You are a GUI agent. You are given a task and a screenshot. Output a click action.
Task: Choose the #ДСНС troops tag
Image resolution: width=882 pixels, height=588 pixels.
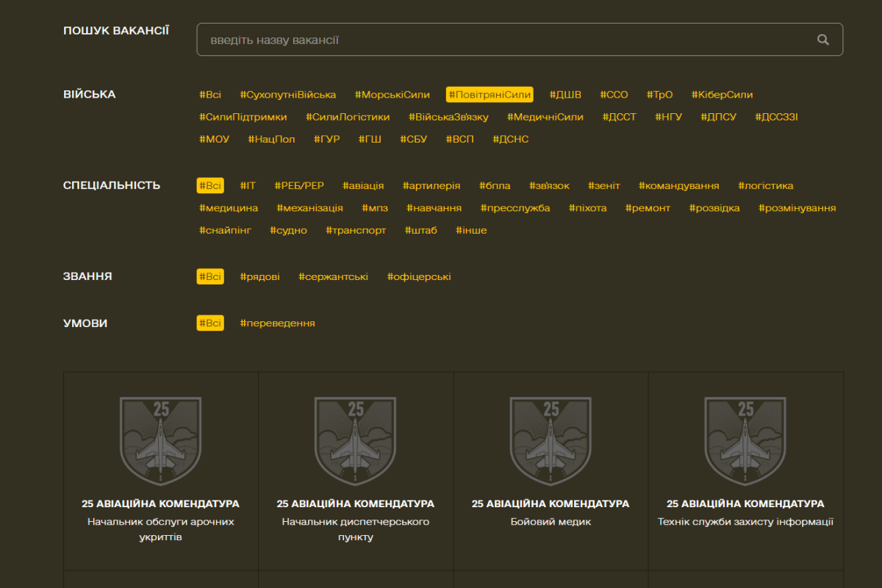(x=510, y=139)
